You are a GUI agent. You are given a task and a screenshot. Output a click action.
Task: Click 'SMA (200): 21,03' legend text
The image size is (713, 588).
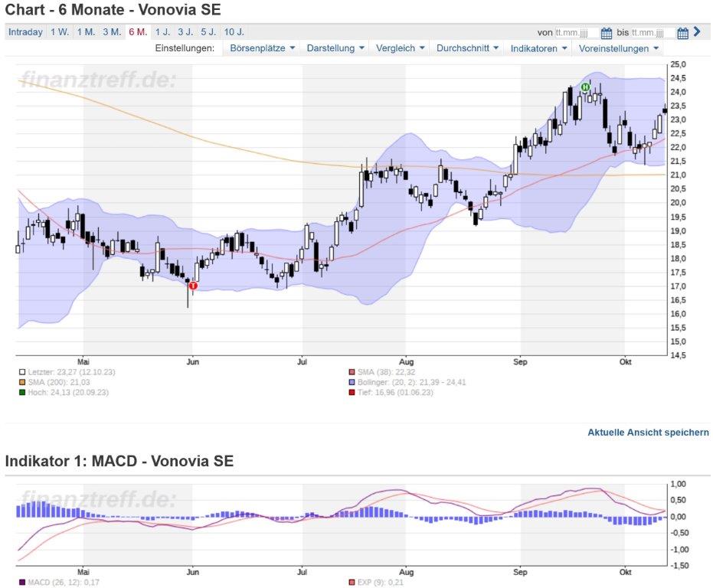pos(59,382)
